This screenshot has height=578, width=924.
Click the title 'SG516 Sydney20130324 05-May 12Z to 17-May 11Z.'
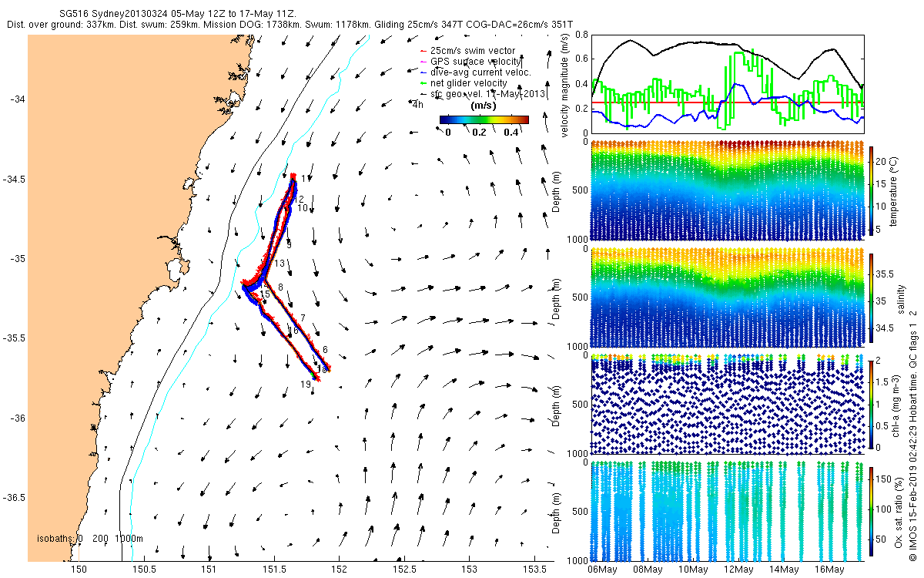[x=179, y=14]
